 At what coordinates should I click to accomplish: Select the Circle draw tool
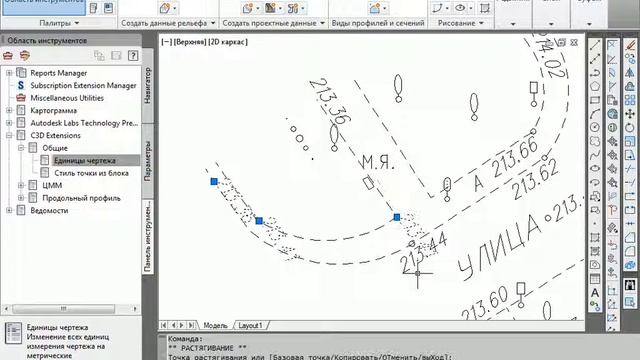click(595, 127)
